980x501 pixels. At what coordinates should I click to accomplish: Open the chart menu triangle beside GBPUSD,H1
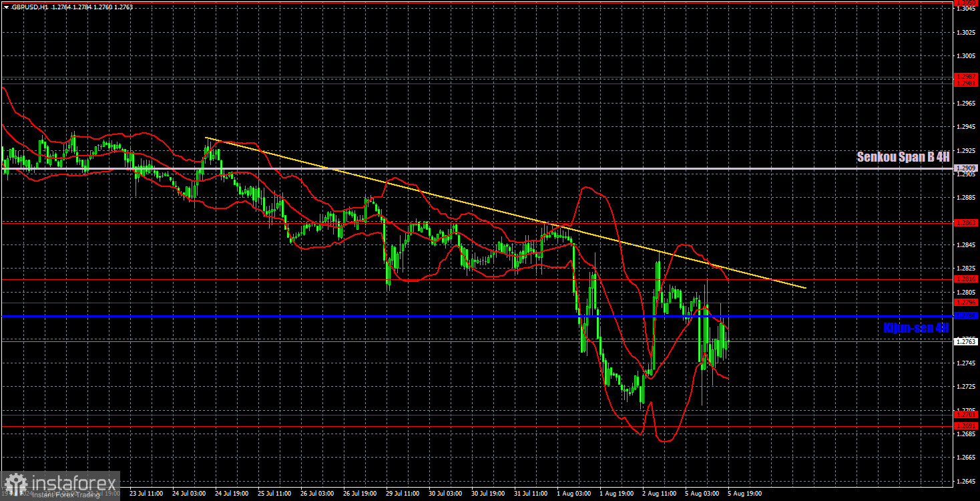6,7
